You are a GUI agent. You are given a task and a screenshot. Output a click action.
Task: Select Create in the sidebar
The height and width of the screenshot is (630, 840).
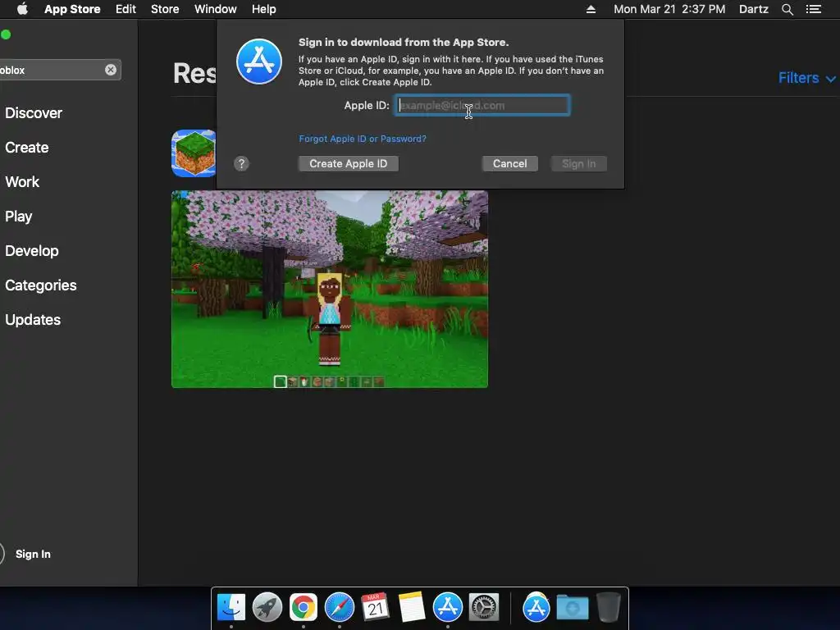27,148
